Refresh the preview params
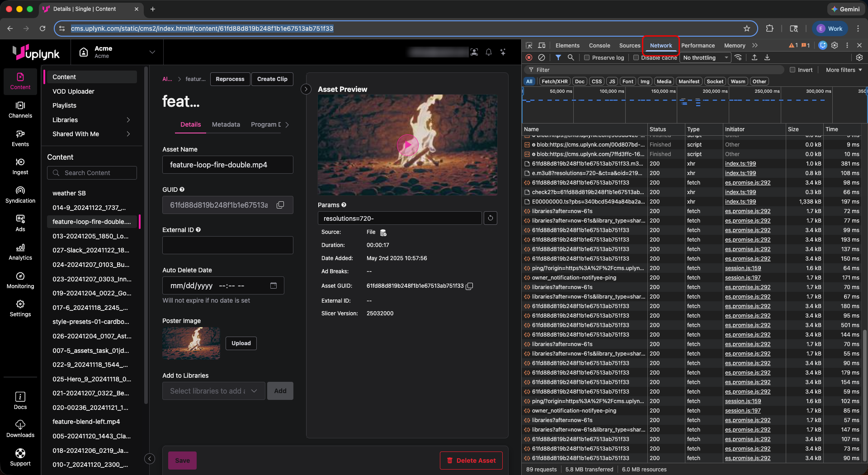Screen dimensions: 868x475 pyautogui.click(x=491, y=218)
